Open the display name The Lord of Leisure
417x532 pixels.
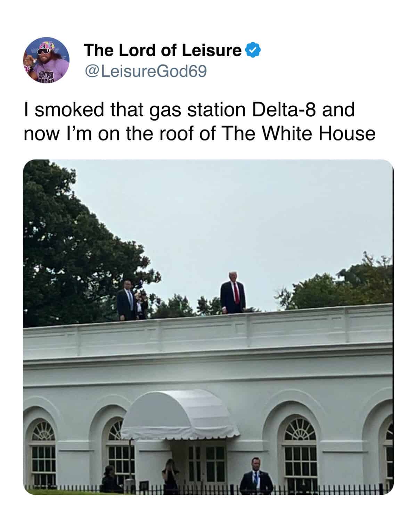tap(163, 50)
